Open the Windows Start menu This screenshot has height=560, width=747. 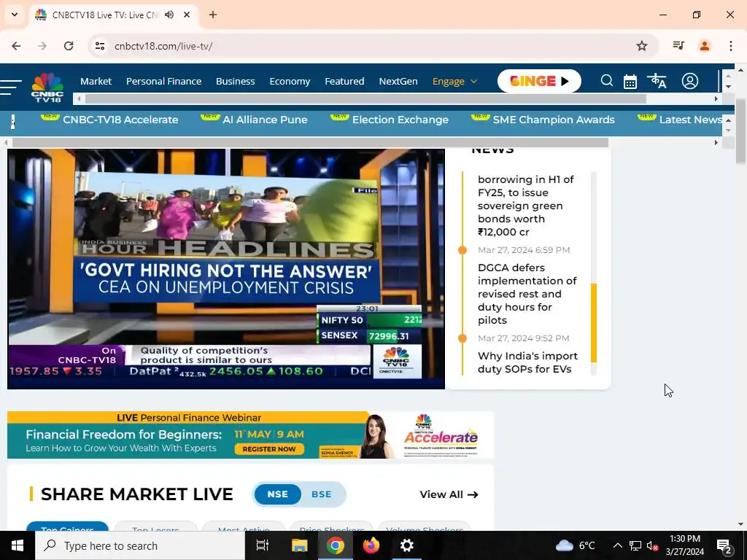click(x=18, y=545)
